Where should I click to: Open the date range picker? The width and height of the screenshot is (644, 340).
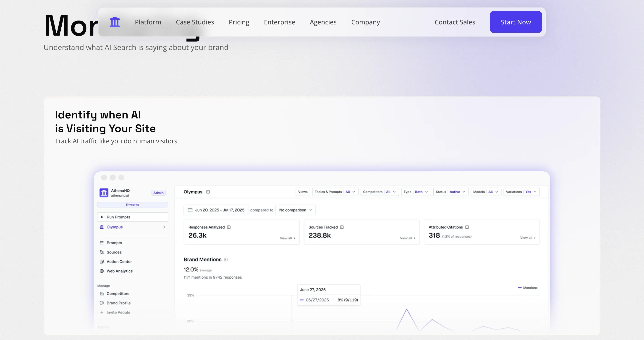pyautogui.click(x=216, y=210)
